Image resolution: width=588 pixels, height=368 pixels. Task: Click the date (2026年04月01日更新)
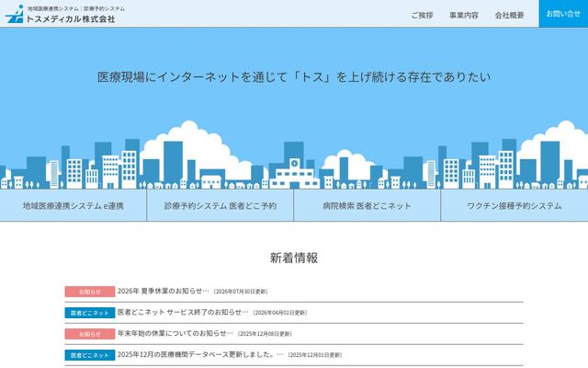pos(280,313)
